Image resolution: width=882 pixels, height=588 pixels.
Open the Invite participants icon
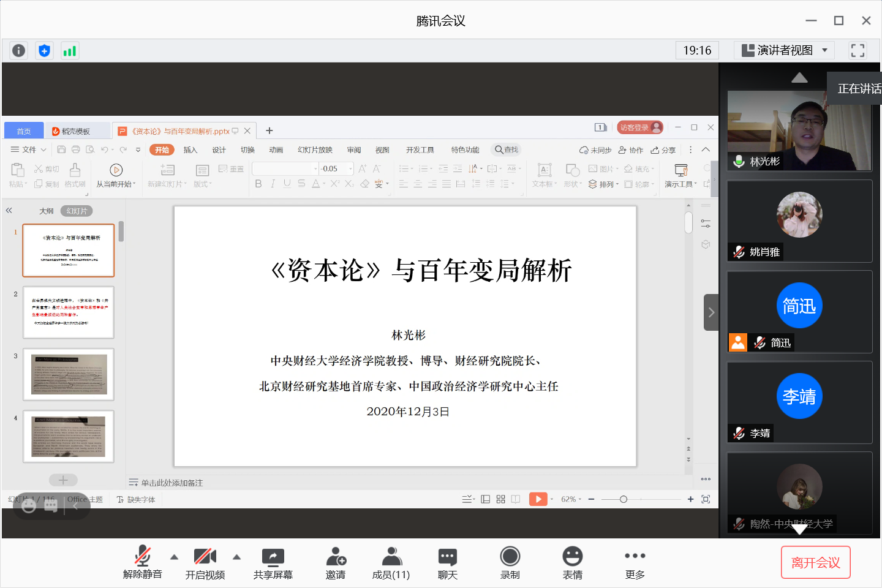coord(335,563)
